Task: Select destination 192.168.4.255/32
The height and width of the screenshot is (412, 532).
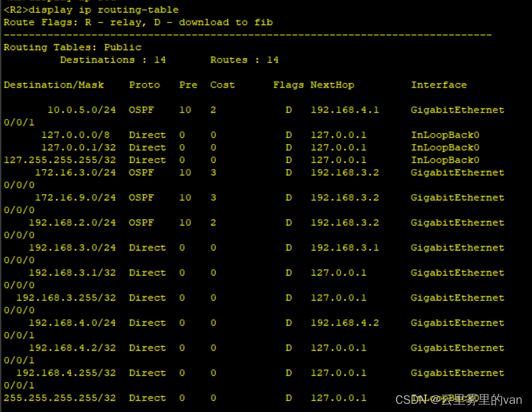Action: [66, 373]
